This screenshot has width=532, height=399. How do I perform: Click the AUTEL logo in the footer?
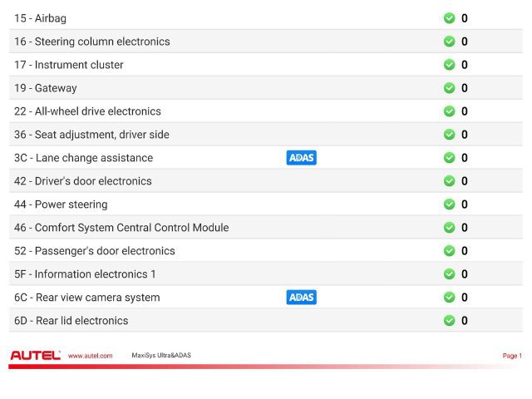coord(35,355)
